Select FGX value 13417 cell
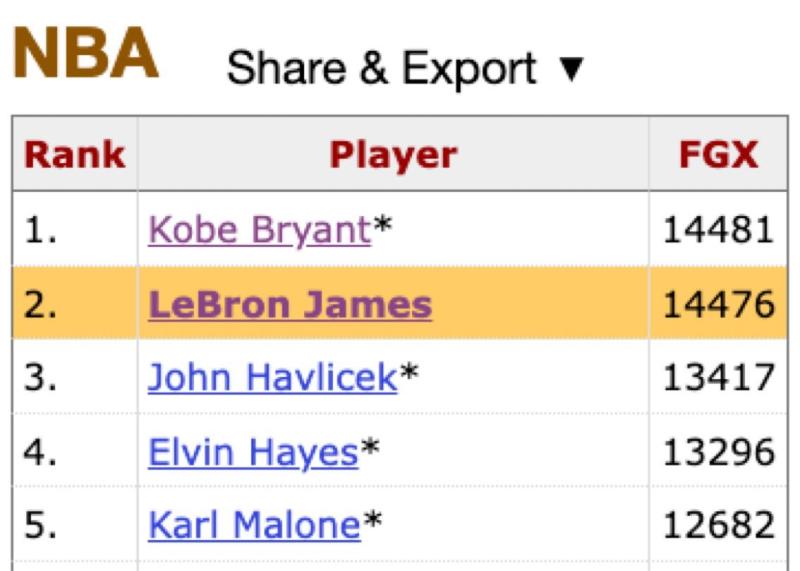 pyautogui.click(x=718, y=378)
